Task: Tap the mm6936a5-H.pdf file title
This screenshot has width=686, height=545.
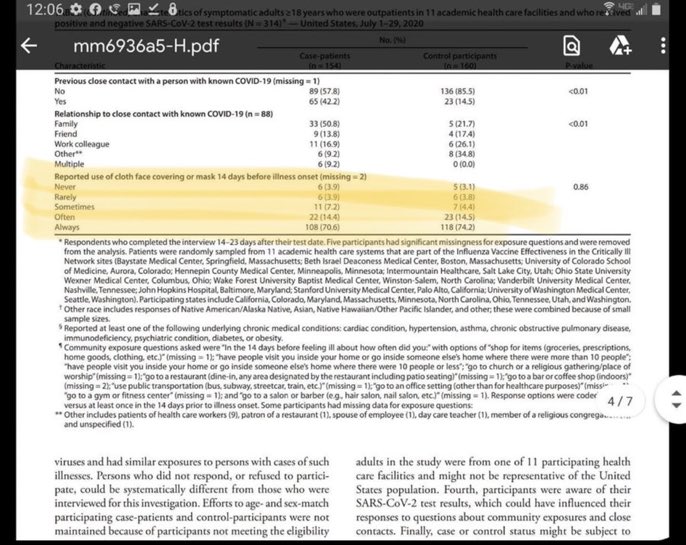Action: click(146, 45)
